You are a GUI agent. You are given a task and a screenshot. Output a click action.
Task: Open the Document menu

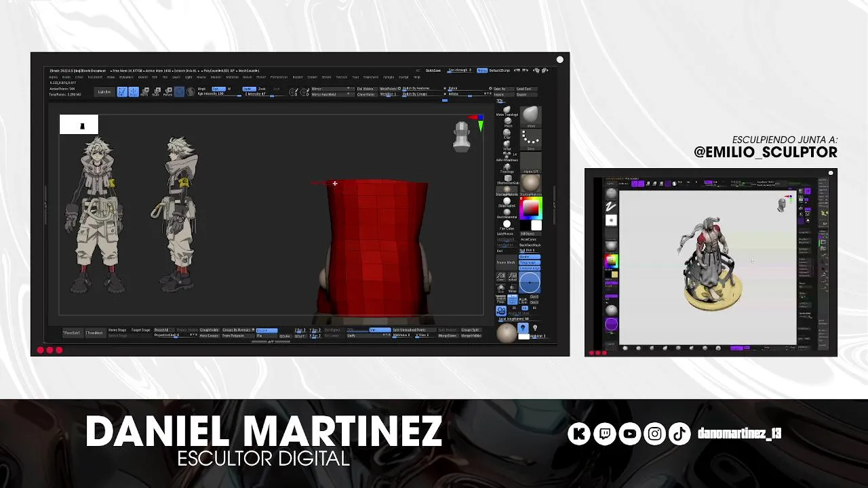pos(96,77)
